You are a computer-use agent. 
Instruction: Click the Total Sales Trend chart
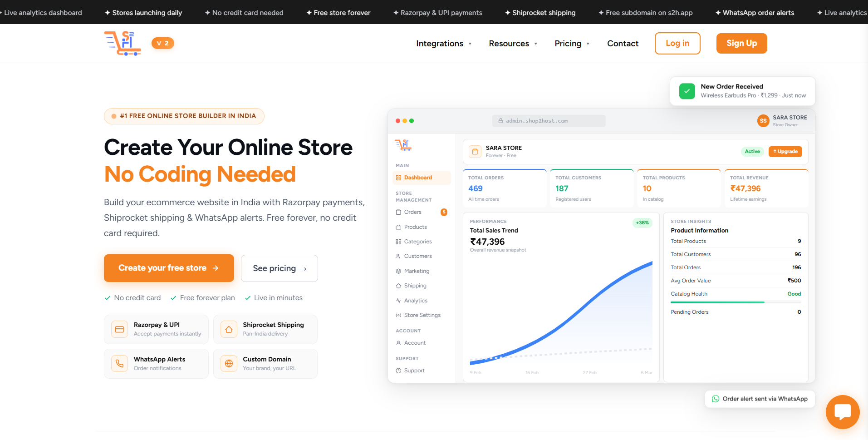pos(561,313)
